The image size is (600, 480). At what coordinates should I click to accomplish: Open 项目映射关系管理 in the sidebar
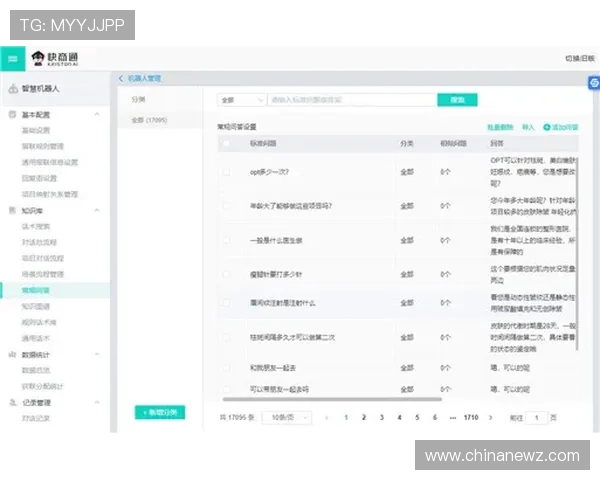[50, 194]
